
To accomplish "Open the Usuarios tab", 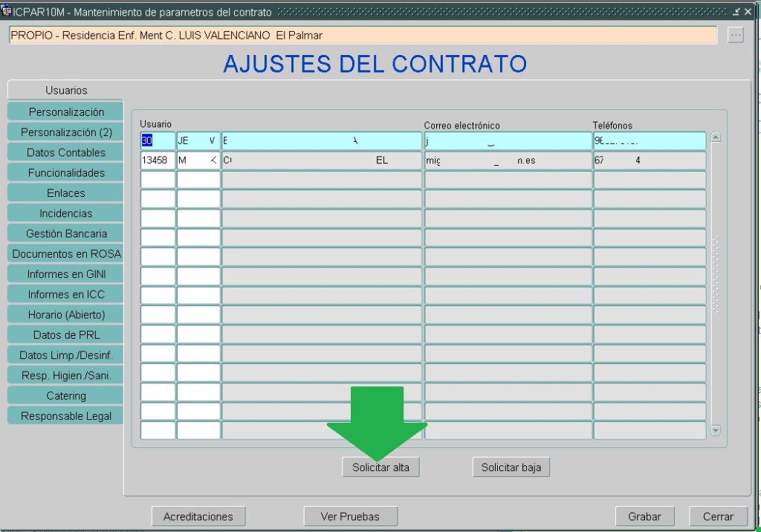I will (65, 90).
